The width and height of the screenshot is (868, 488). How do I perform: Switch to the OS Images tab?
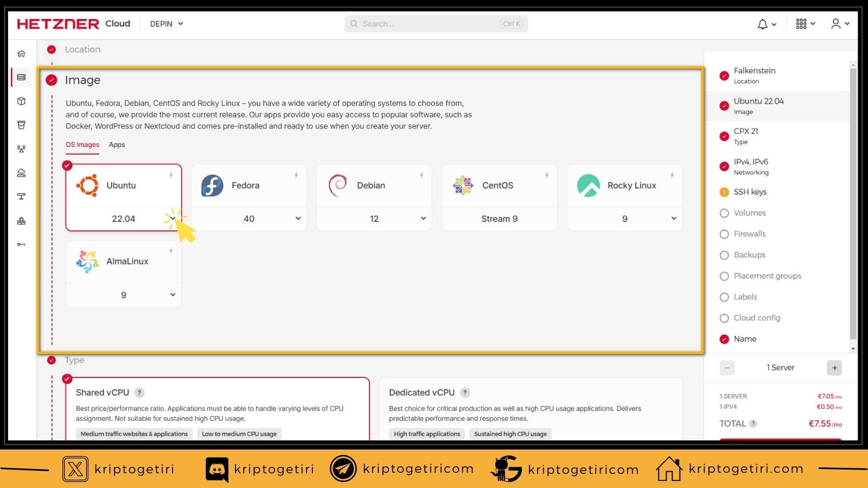tap(82, 145)
